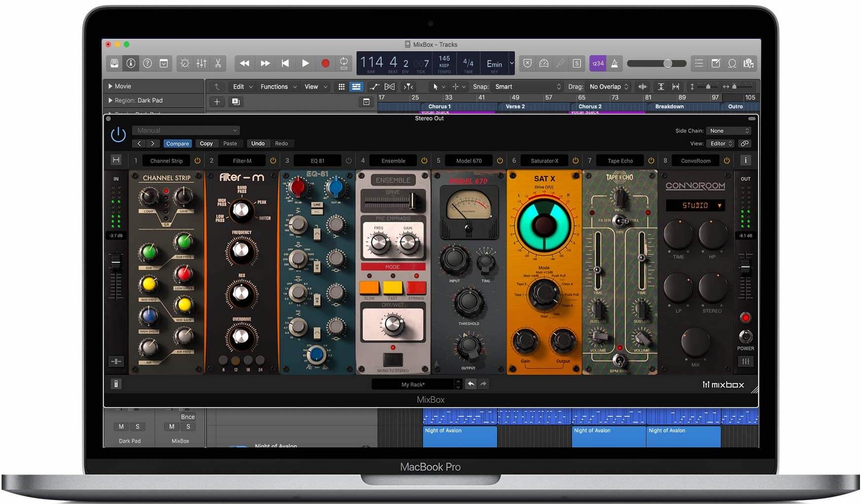Viewport: 862px width, 504px height.
Task: Select the Breakdown arrangement marker
Action: coord(669,106)
